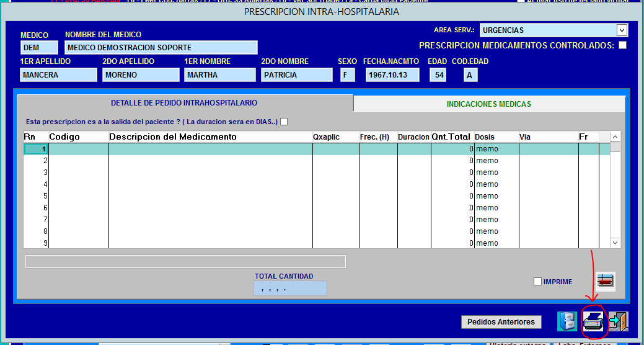644x345 pixels.
Task: Click 1er Apellido field MANCERA
Action: [58, 75]
